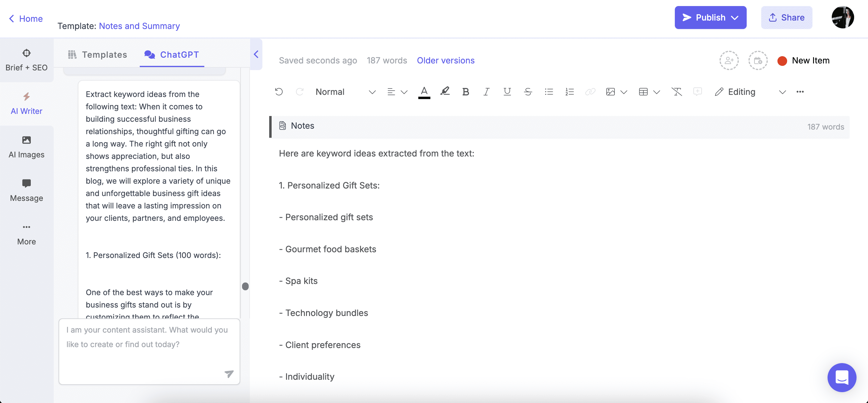The width and height of the screenshot is (868, 403).
Task: Click the insert link icon
Action: pyautogui.click(x=590, y=92)
